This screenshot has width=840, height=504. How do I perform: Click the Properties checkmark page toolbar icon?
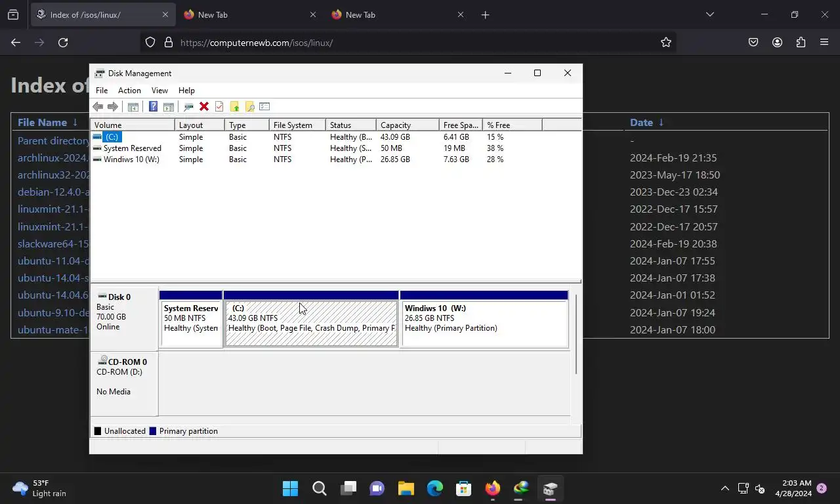pos(219,107)
